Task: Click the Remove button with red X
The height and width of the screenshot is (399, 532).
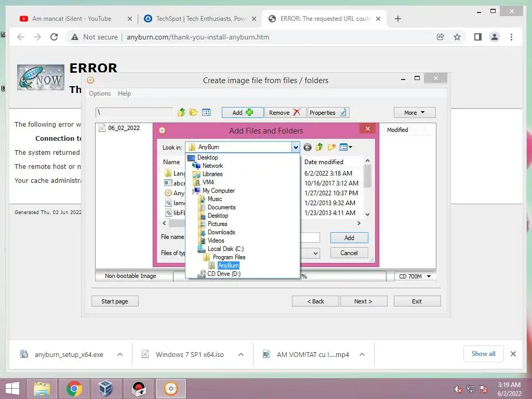Action: 285,112
